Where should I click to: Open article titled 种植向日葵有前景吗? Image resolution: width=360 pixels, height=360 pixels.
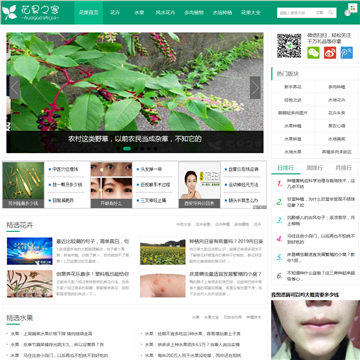pyautogui.click(x=226, y=241)
